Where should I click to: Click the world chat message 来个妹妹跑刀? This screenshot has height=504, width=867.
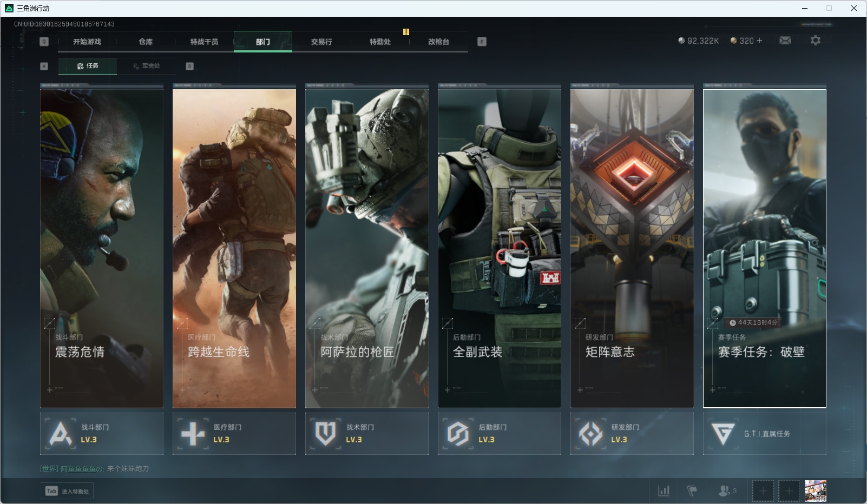coord(128,468)
